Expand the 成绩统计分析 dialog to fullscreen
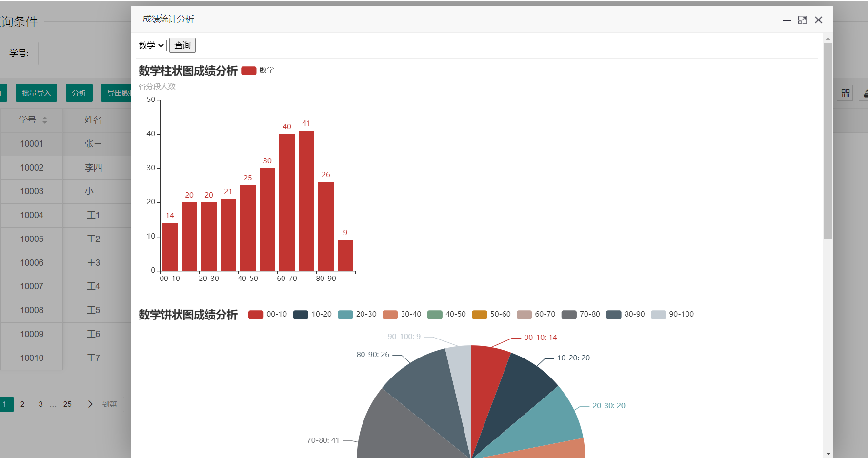 coord(803,20)
